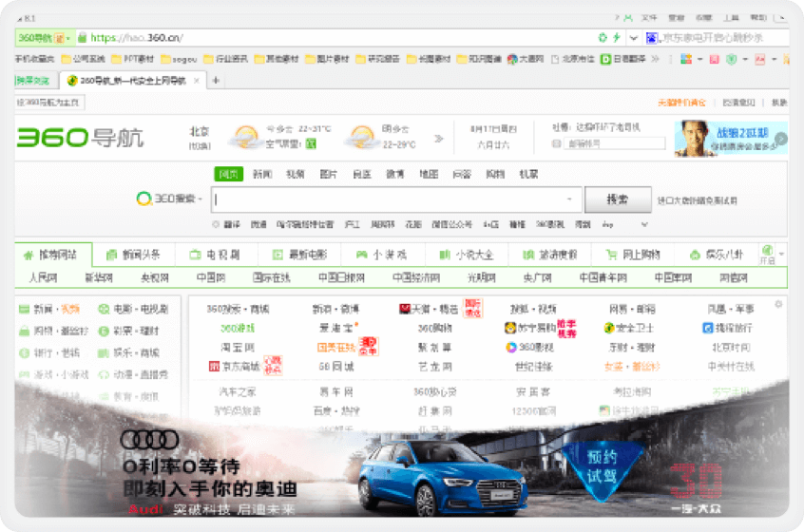804x532 pixels.
Task: Open the 中国经济网 link
Action: (x=416, y=277)
